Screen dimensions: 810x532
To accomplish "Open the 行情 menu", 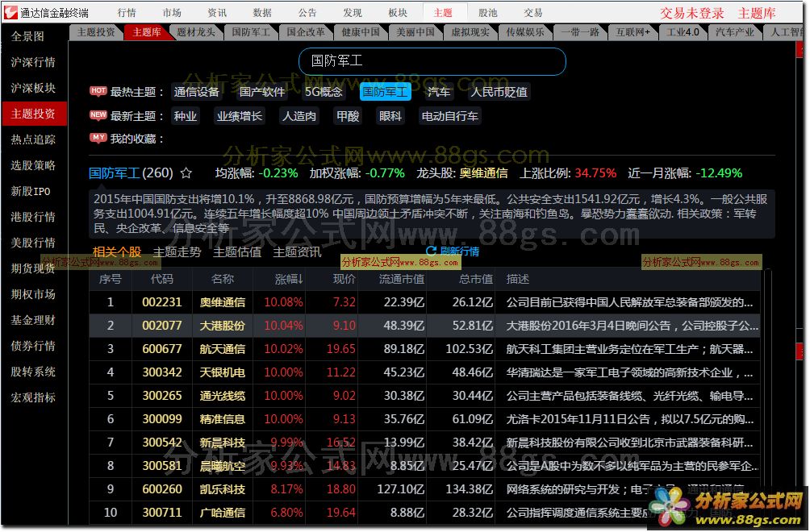I will point(127,12).
